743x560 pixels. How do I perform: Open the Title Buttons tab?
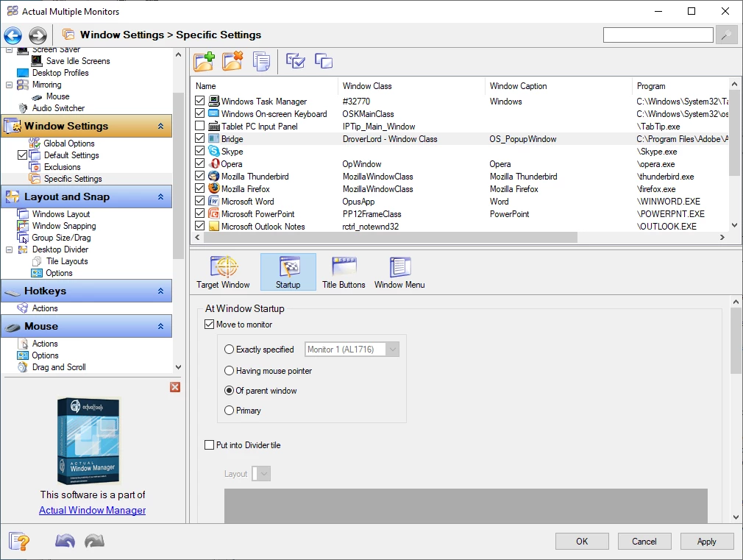coord(344,272)
